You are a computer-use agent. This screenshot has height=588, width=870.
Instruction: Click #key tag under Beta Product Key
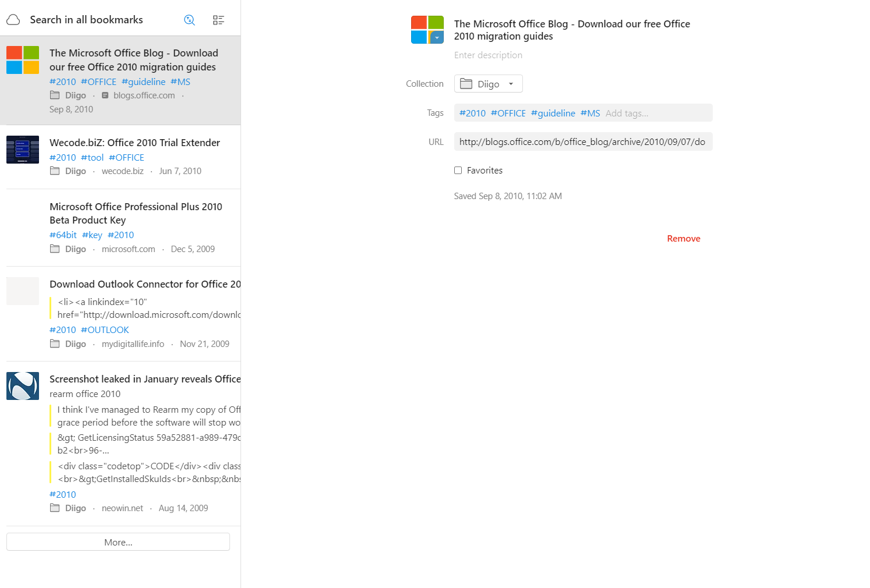click(92, 235)
